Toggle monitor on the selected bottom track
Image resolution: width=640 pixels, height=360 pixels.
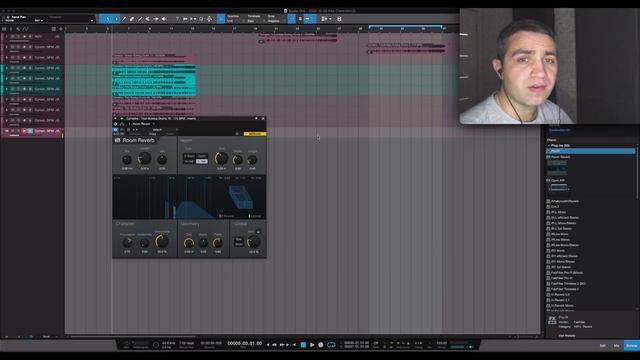coord(30,131)
